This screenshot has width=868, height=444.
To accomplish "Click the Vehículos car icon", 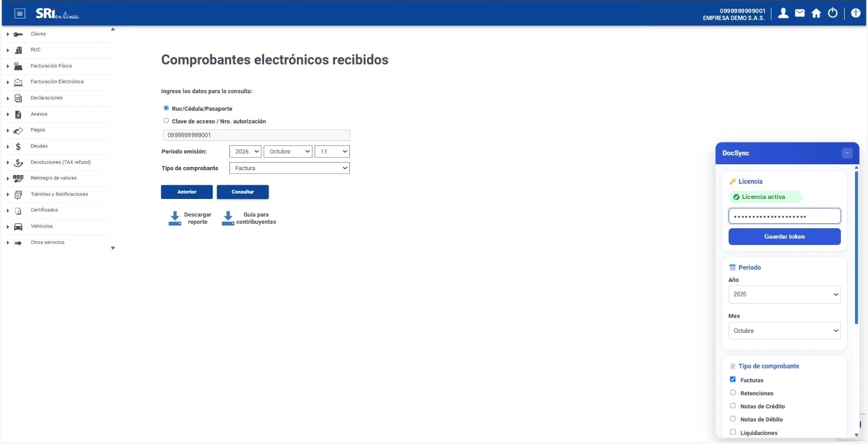I will pyautogui.click(x=18, y=227).
